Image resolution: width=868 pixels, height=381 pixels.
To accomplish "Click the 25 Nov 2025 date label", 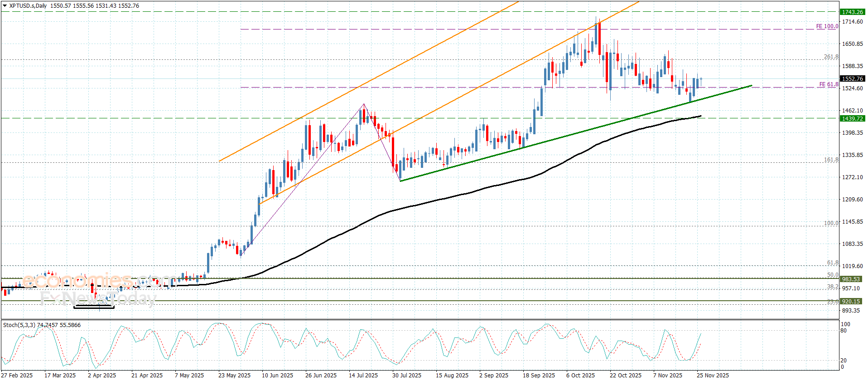I will point(713,375).
